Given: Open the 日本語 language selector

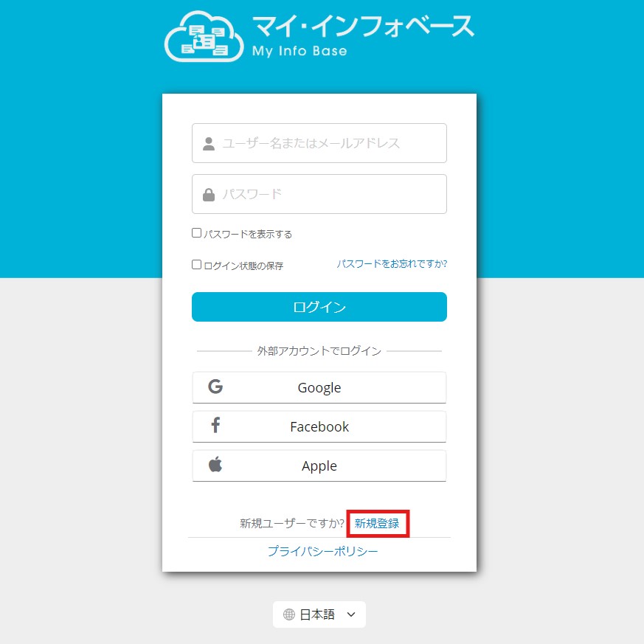Looking at the screenshot, I should 319,614.
